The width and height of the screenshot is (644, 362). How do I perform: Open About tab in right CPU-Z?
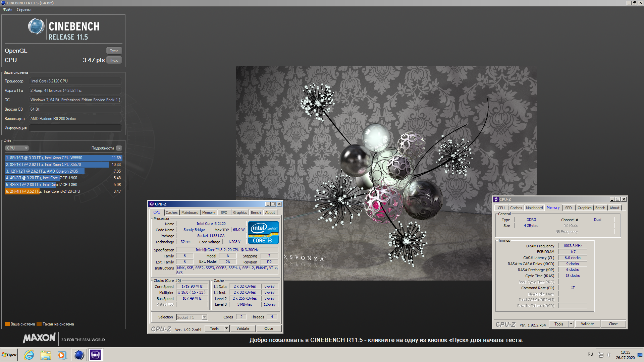click(x=614, y=208)
